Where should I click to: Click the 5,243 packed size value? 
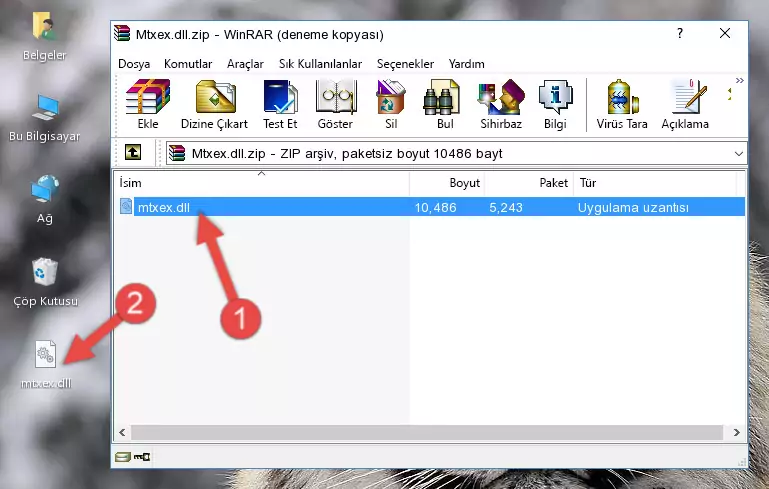coord(506,207)
